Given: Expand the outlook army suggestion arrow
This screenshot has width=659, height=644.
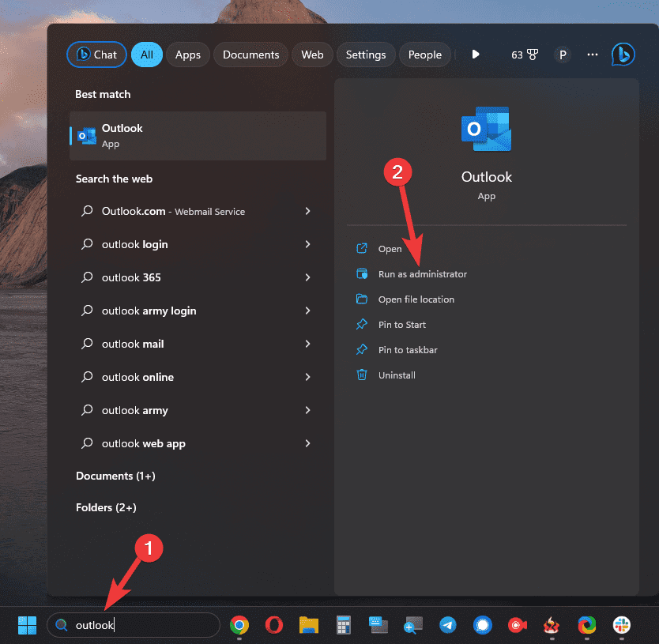Looking at the screenshot, I should [x=307, y=410].
